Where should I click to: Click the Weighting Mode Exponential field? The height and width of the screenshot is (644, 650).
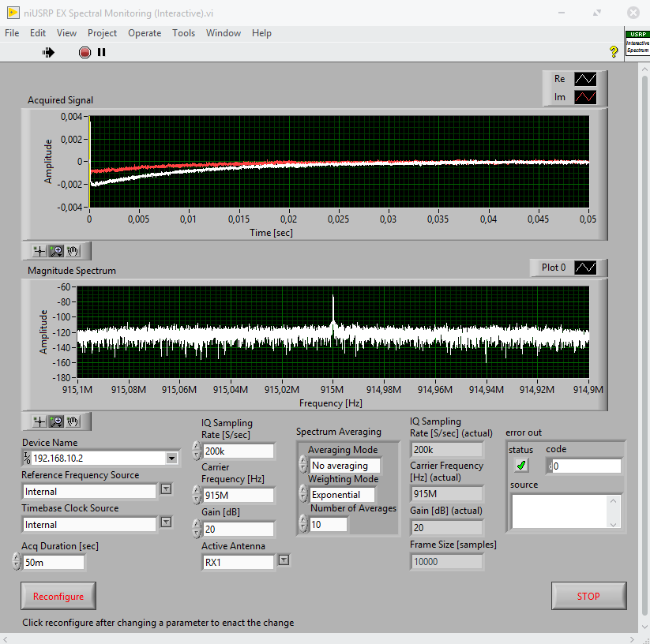(342, 495)
